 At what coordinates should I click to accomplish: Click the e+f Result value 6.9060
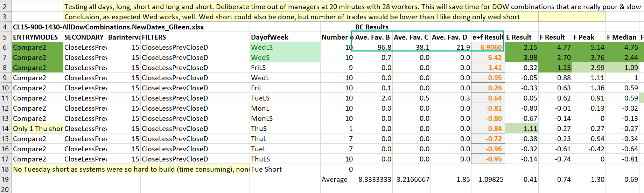(x=488, y=47)
